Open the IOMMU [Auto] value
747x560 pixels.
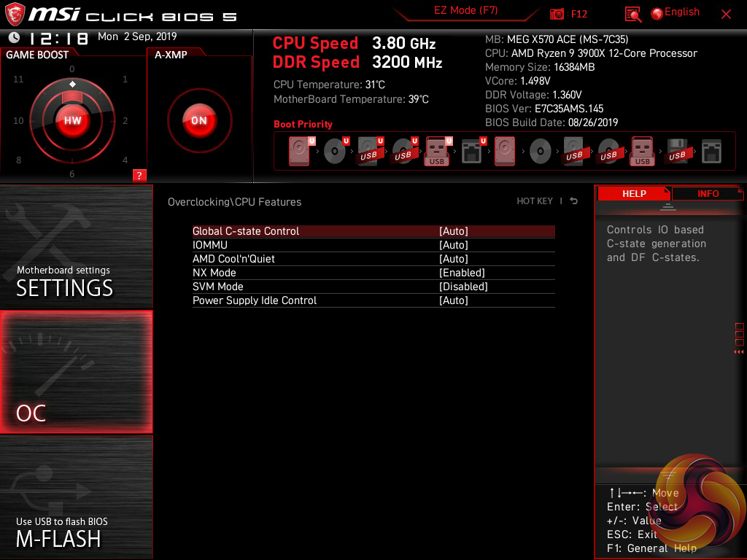point(454,245)
